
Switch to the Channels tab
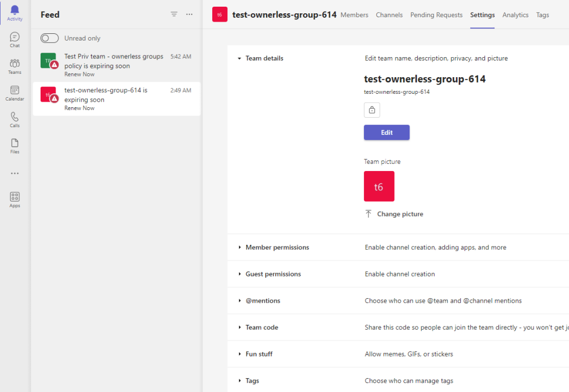click(389, 15)
